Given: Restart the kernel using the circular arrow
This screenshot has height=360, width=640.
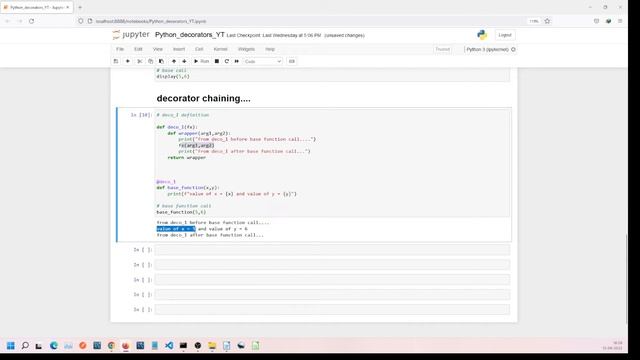Looking at the screenshot, I should [227, 61].
